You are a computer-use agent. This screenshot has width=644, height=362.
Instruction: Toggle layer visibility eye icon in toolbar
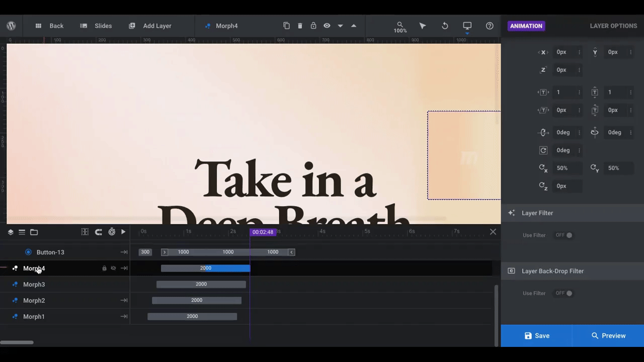327,26
